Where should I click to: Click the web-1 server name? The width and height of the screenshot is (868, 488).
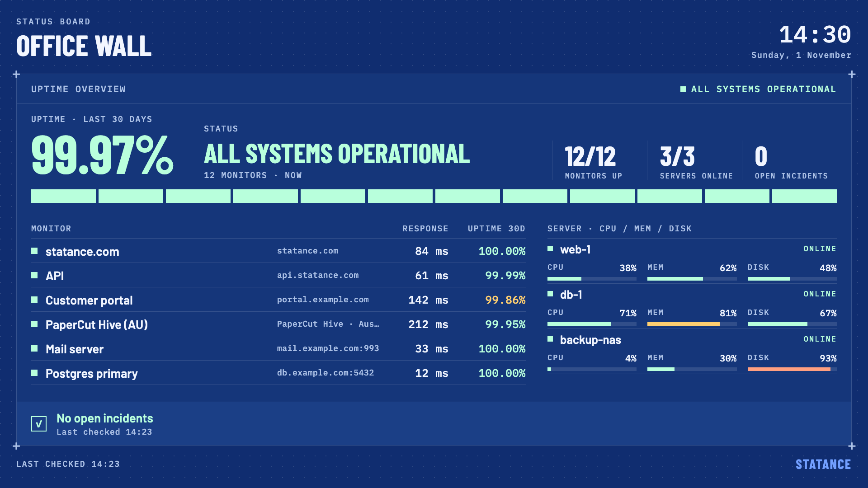575,249
